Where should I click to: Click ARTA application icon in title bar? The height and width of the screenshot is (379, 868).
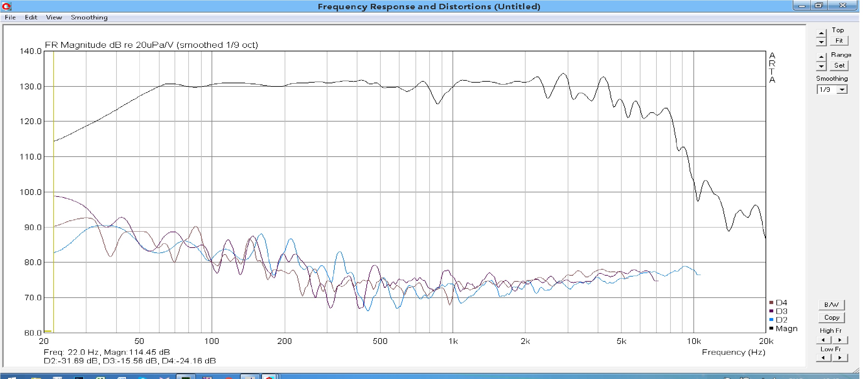[6, 6]
